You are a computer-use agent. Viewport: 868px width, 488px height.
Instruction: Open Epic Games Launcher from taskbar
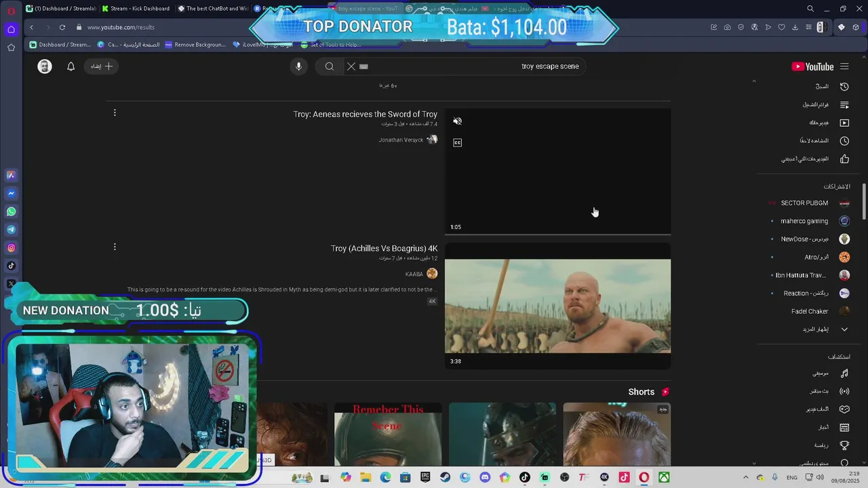(x=425, y=478)
